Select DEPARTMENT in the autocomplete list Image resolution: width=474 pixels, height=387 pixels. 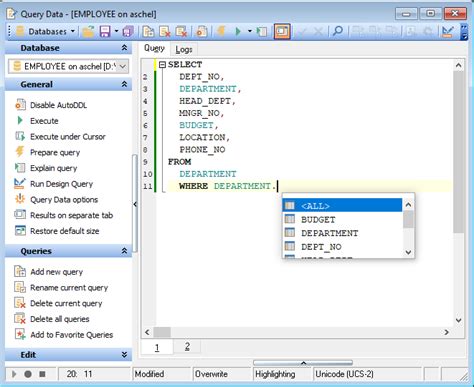coord(342,233)
